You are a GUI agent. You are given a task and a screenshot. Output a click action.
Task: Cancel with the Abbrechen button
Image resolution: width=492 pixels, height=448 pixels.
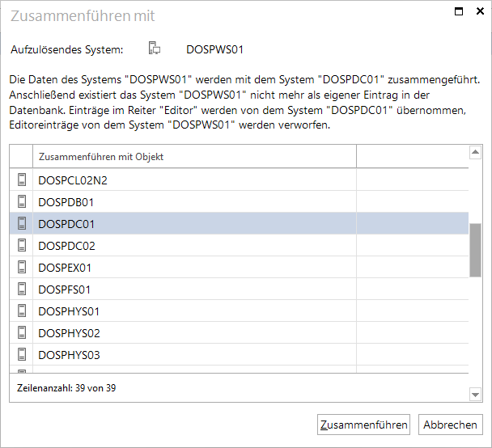pyautogui.click(x=450, y=425)
